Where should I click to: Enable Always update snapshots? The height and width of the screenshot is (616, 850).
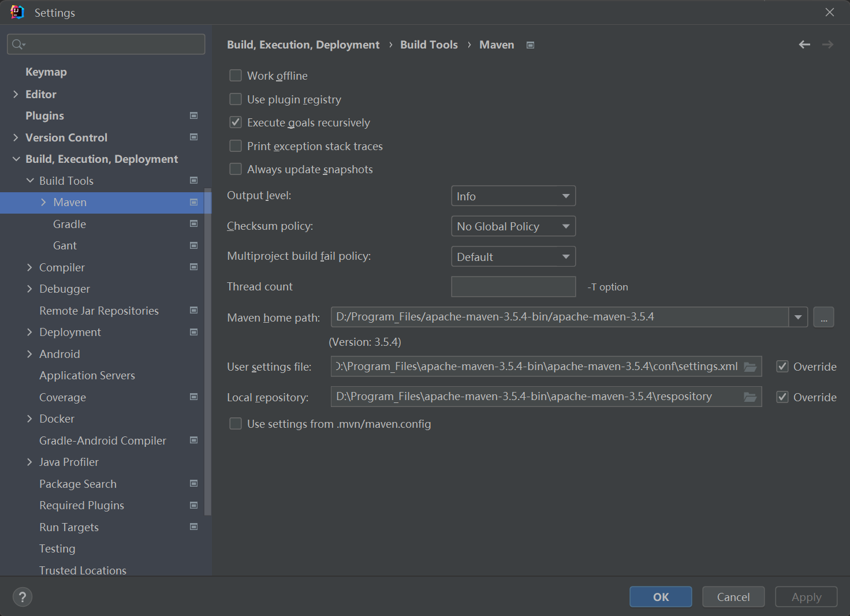[236, 169]
